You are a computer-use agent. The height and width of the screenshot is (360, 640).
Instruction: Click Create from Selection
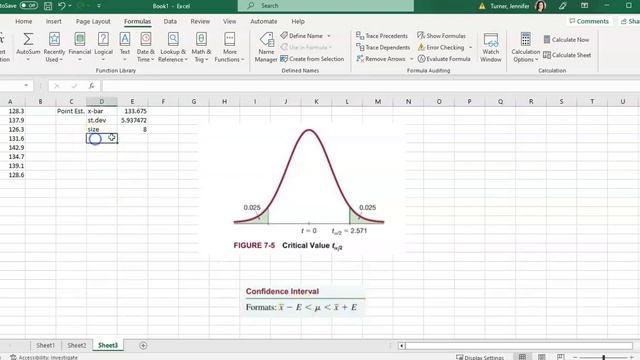[312, 59]
